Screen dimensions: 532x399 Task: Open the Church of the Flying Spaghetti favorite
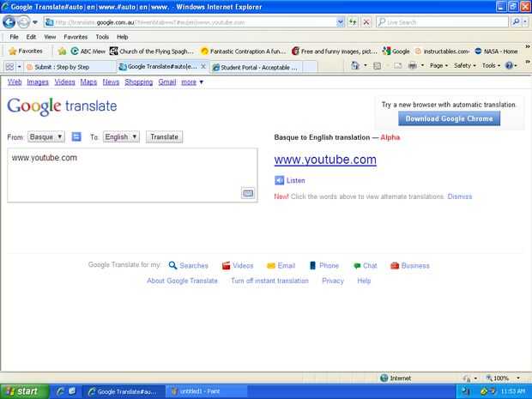coord(152,51)
